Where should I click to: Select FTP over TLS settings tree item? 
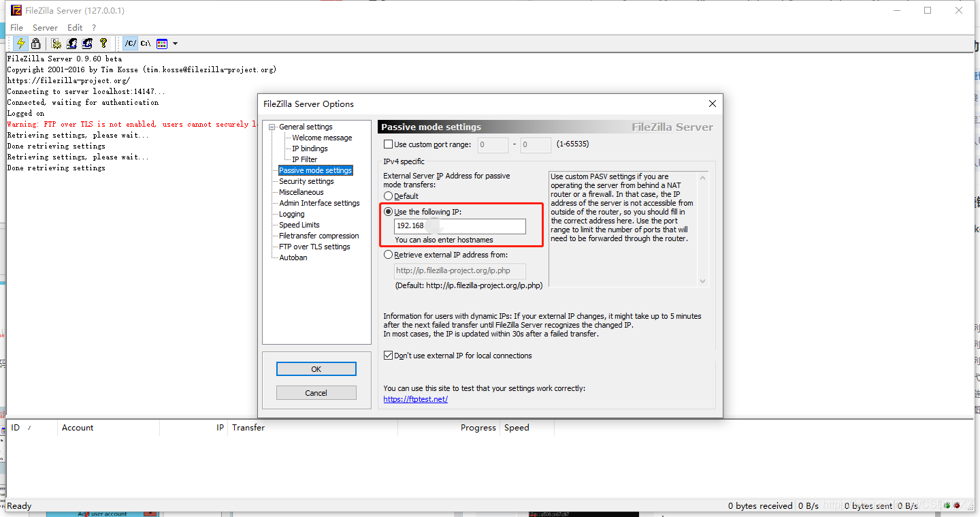(314, 247)
